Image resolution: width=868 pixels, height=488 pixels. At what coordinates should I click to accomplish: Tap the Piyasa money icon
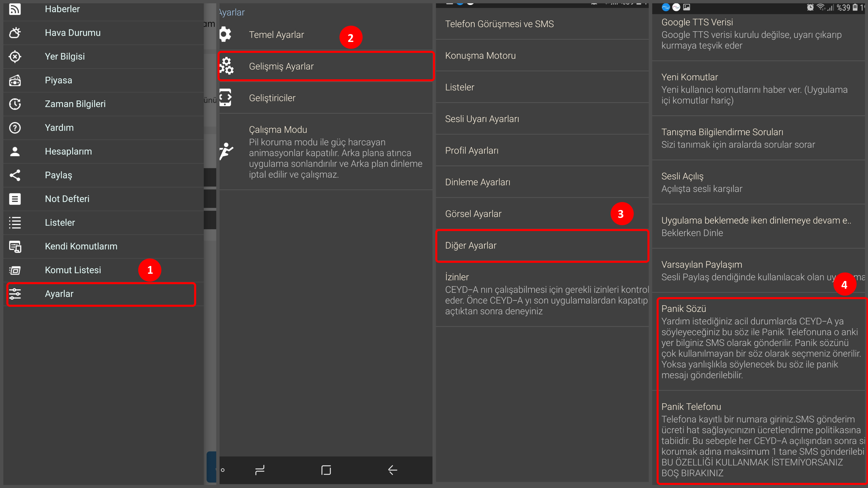click(x=15, y=80)
